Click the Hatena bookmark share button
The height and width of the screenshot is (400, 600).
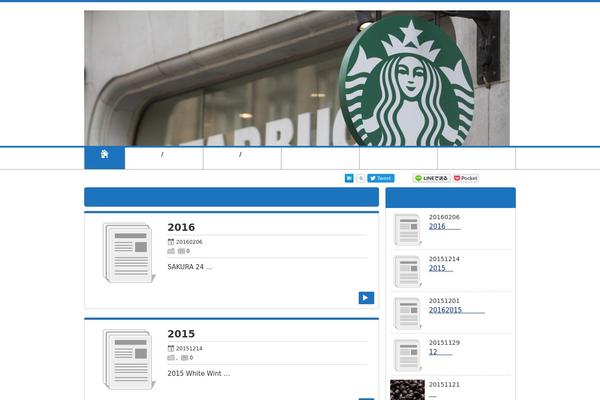point(349,178)
